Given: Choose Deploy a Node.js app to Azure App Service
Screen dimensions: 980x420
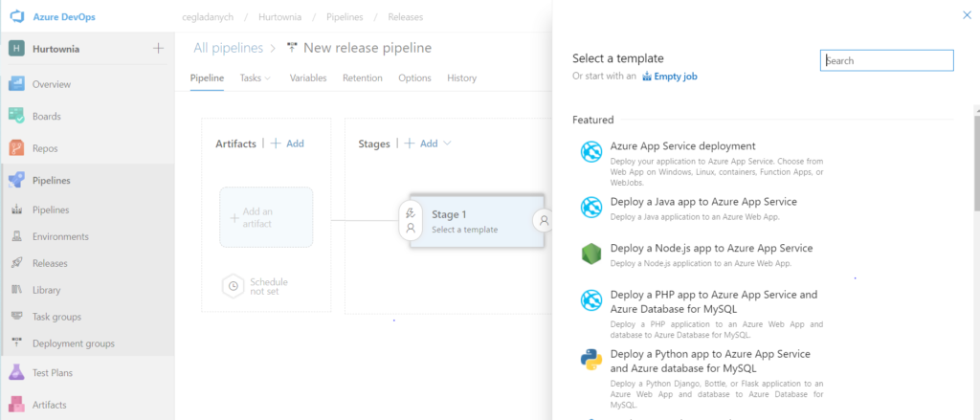Looking at the screenshot, I should click(x=711, y=248).
